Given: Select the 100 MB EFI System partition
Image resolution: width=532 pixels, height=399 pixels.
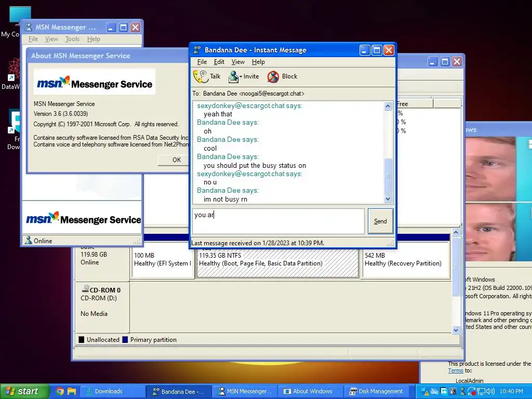Looking at the screenshot, I should tap(163, 260).
